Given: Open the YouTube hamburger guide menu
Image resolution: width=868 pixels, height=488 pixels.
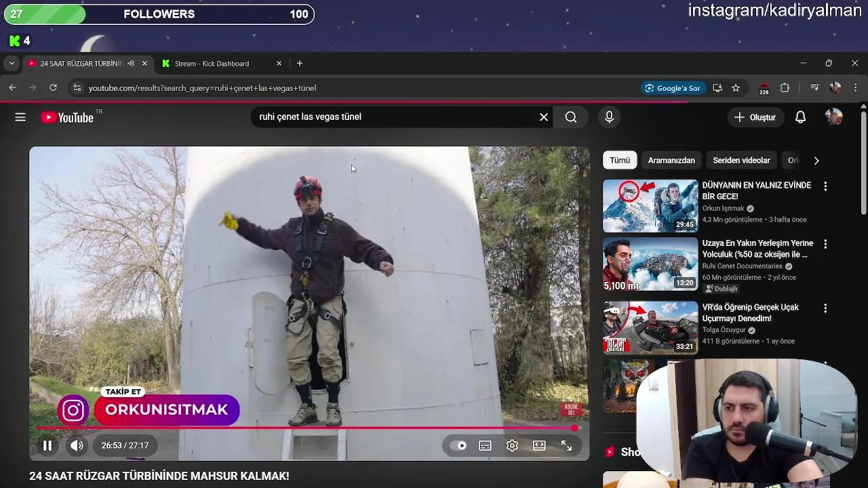Looking at the screenshot, I should click(20, 117).
